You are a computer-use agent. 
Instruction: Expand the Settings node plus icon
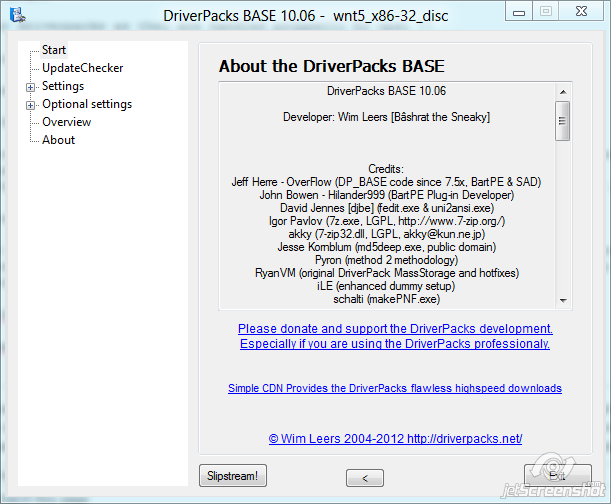(x=30, y=87)
